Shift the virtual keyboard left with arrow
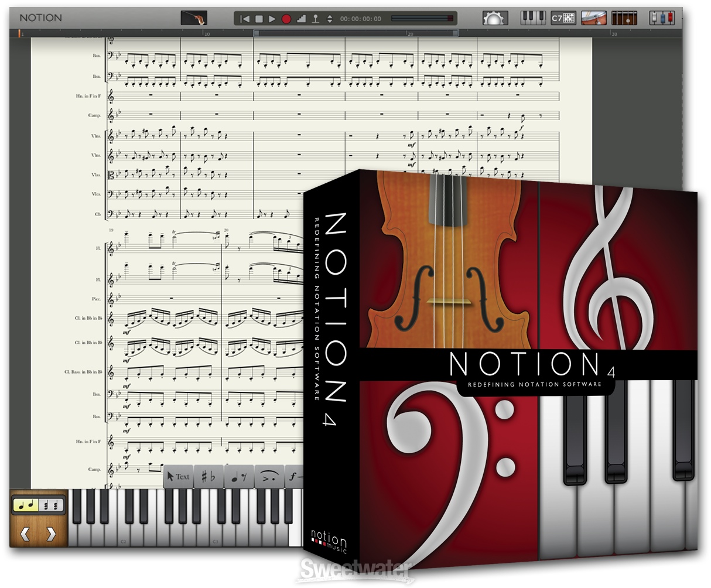711x588 pixels. 25,534
